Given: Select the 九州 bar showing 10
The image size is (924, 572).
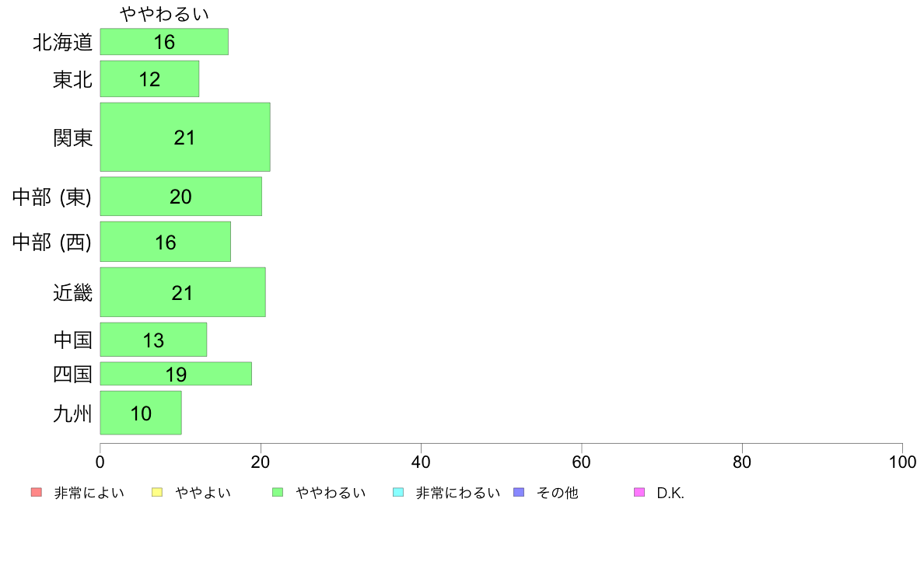Looking at the screenshot, I should [141, 413].
